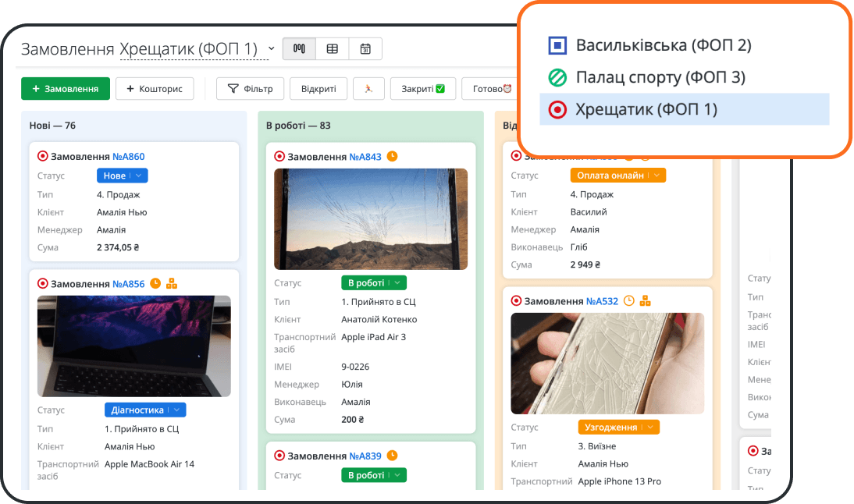
Task: Expand the Хрещатик (ФОП 1) location dropdown
Action: [x=197, y=49]
